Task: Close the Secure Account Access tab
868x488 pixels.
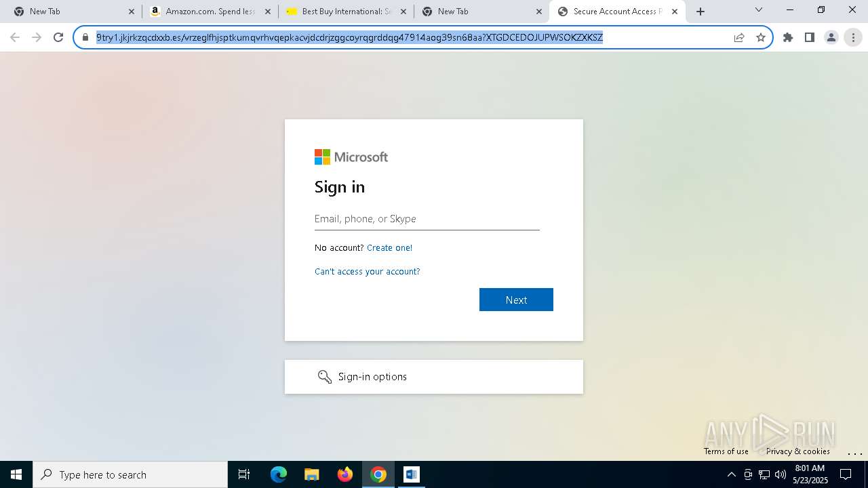Action: click(x=675, y=12)
